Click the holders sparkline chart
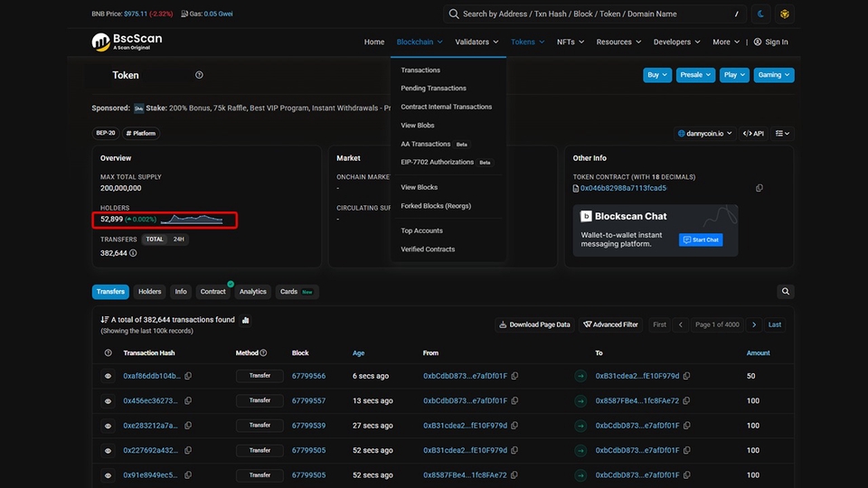Image resolution: width=868 pixels, height=488 pixels. (x=192, y=220)
